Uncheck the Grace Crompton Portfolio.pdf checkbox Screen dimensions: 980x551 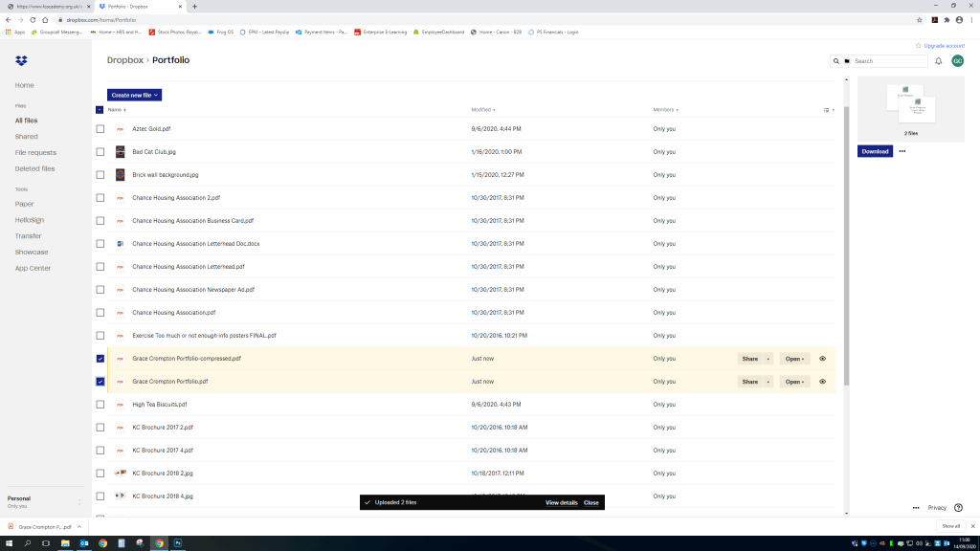[100, 382]
